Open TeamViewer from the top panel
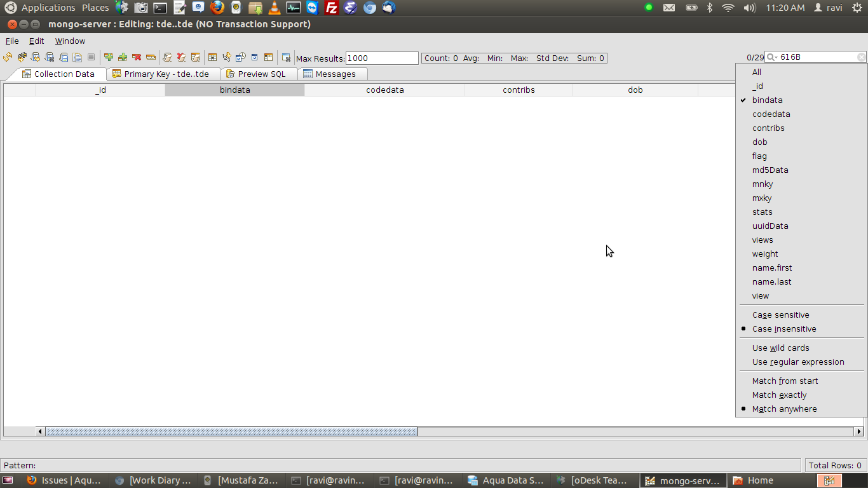Image resolution: width=868 pixels, height=488 pixels. (312, 8)
